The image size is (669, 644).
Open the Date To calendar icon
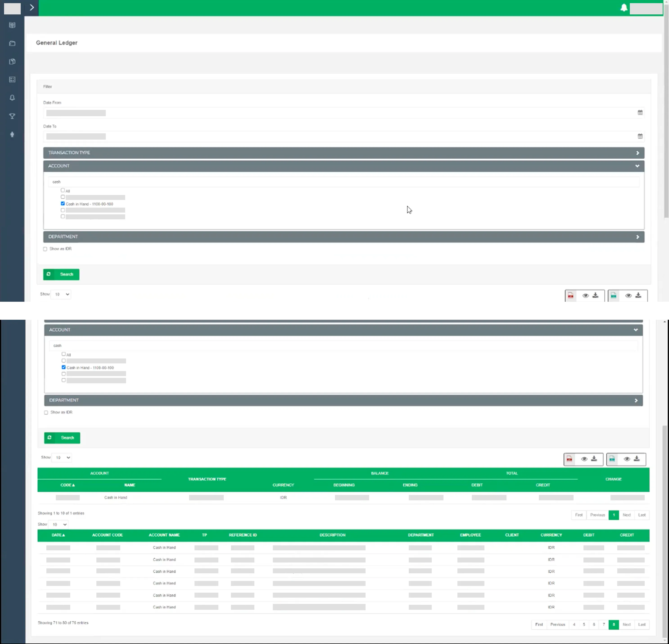(640, 136)
